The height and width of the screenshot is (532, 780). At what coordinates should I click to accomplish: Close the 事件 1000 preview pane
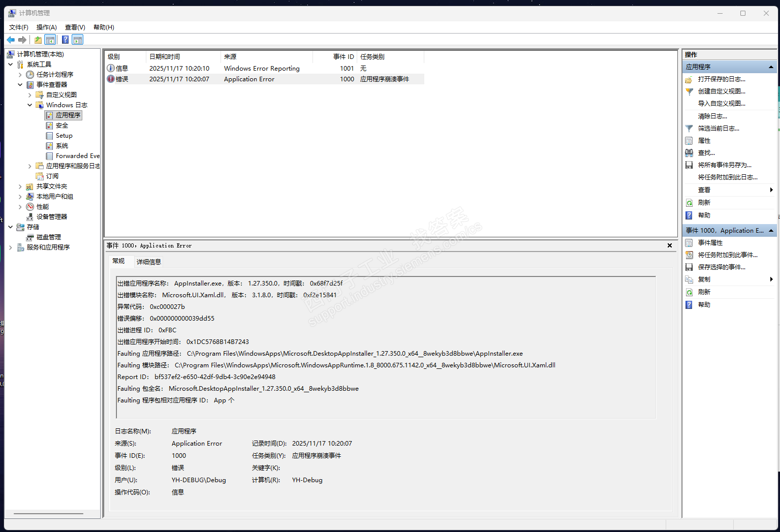point(670,245)
